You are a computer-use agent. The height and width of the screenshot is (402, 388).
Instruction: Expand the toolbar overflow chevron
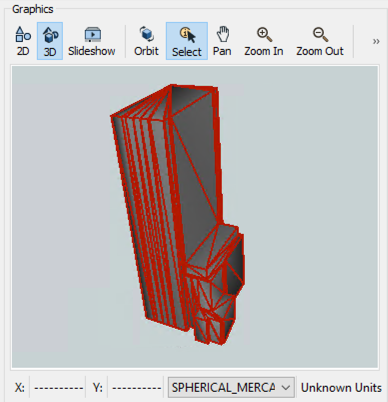(376, 41)
